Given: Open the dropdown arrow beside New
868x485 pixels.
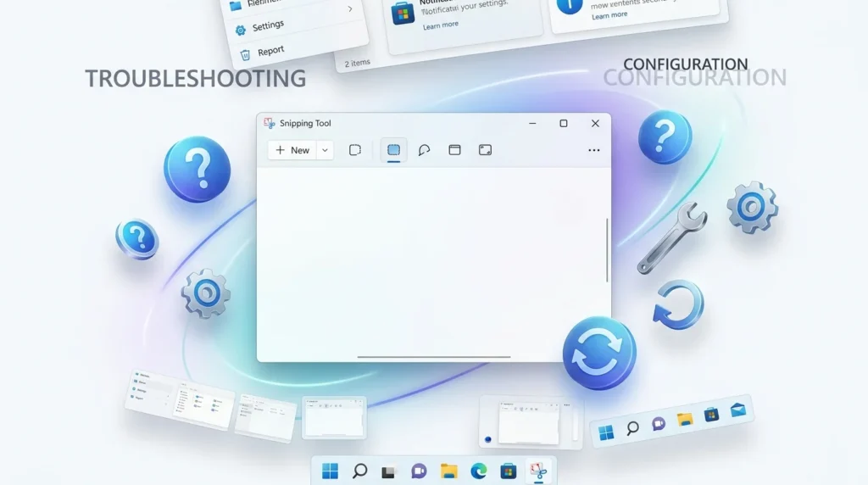Looking at the screenshot, I should [x=325, y=150].
